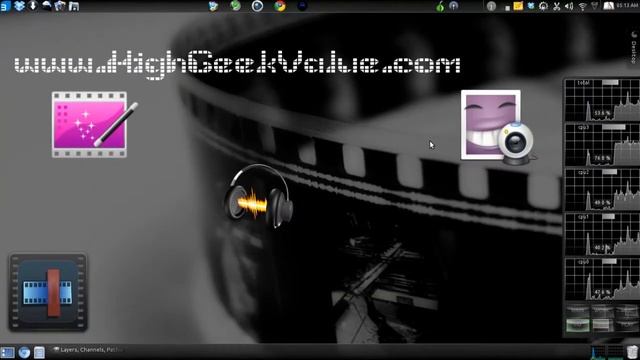Click the green apple tray icon
The height and width of the screenshot is (360, 640).
coord(440,6)
